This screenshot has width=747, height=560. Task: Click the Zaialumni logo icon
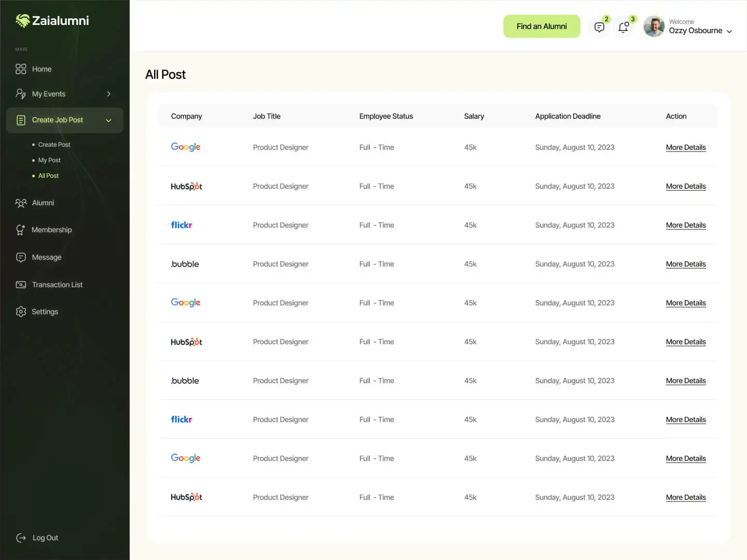[23, 21]
